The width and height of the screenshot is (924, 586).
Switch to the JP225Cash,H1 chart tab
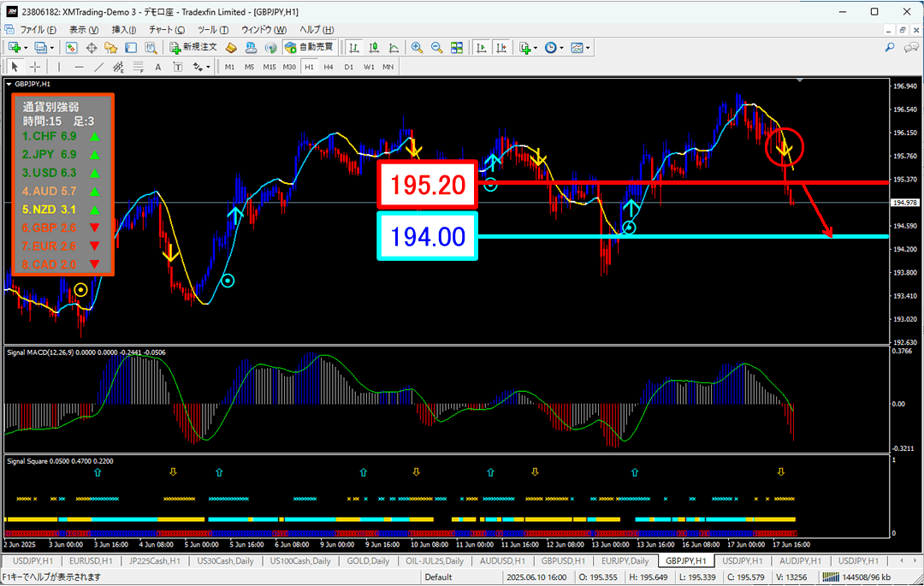coord(154,560)
